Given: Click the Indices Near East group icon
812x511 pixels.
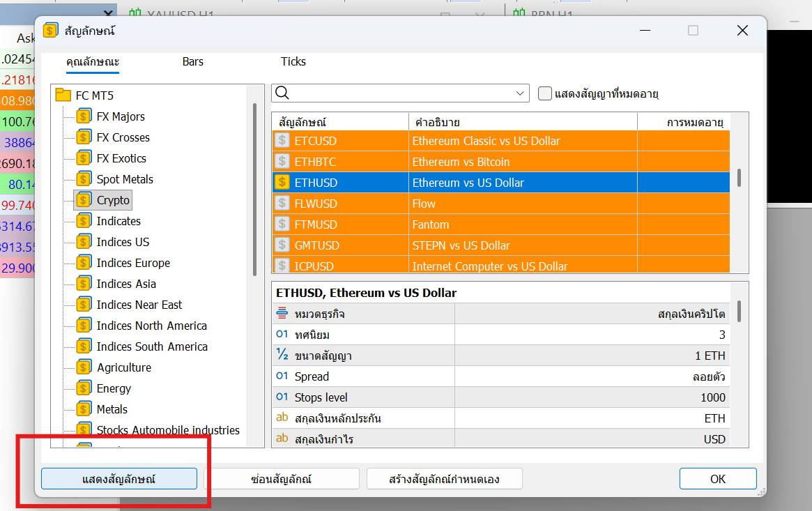Looking at the screenshot, I should pyautogui.click(x=84, y=305).
